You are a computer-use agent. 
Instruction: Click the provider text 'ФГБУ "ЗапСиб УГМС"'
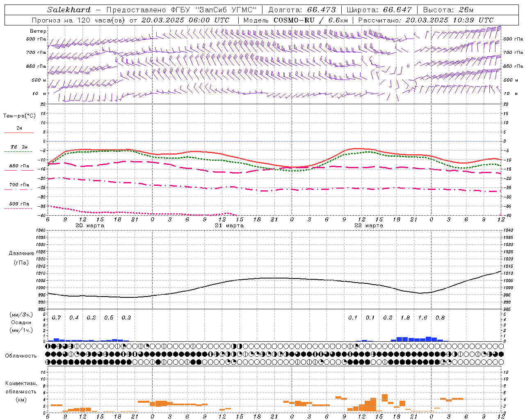tap(213, 10)
